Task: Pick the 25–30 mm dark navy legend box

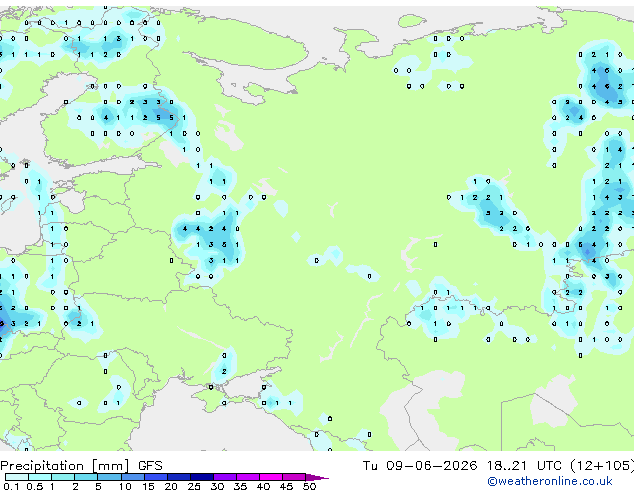Action: [x=202, y=477]
